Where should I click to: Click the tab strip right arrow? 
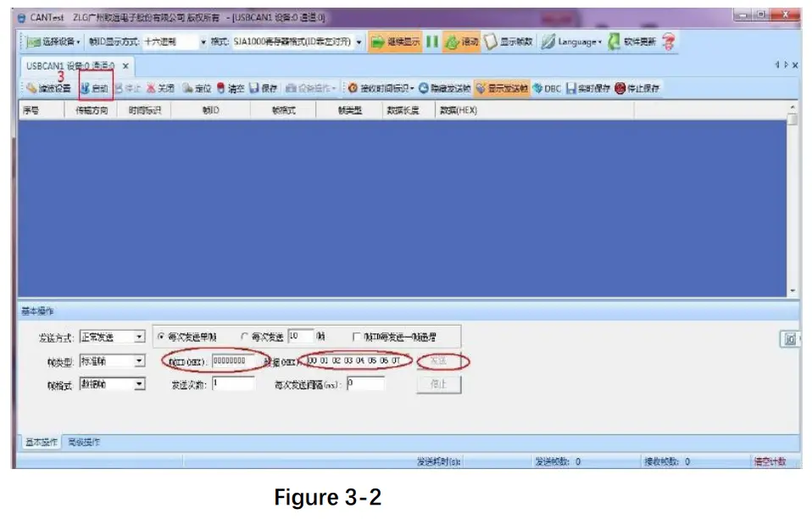point(786,64)
